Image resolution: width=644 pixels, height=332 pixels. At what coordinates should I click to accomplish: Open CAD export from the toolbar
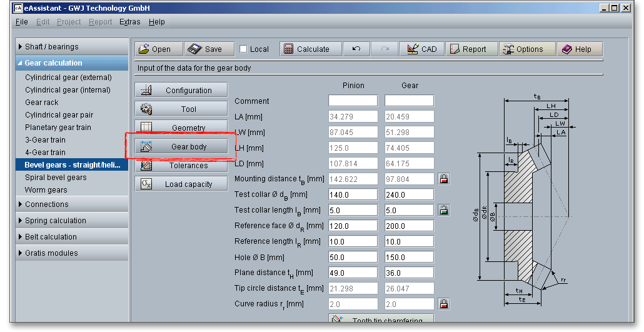tap(421, 49)
